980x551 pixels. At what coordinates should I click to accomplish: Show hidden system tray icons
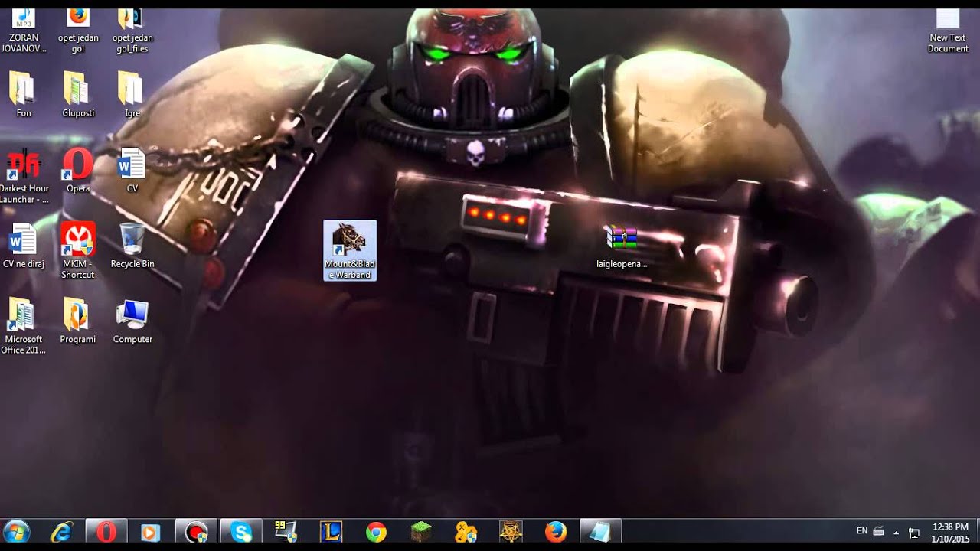point(896,532)
